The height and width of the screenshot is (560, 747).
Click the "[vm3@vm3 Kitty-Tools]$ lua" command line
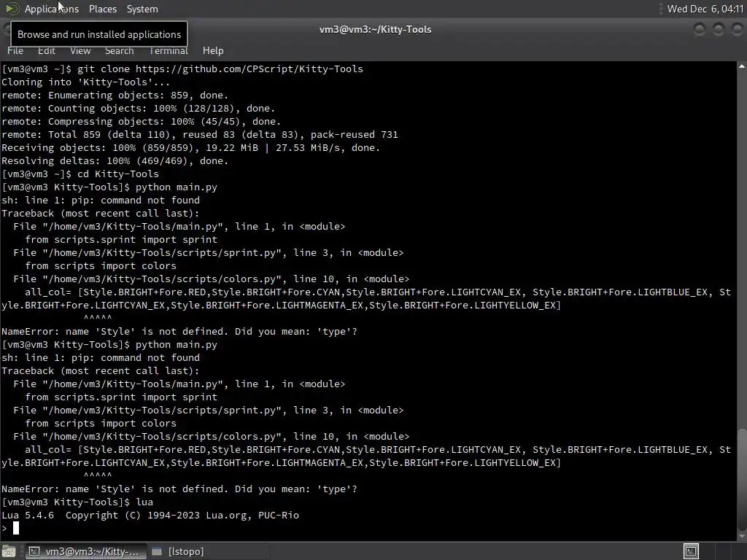(77, 502)
